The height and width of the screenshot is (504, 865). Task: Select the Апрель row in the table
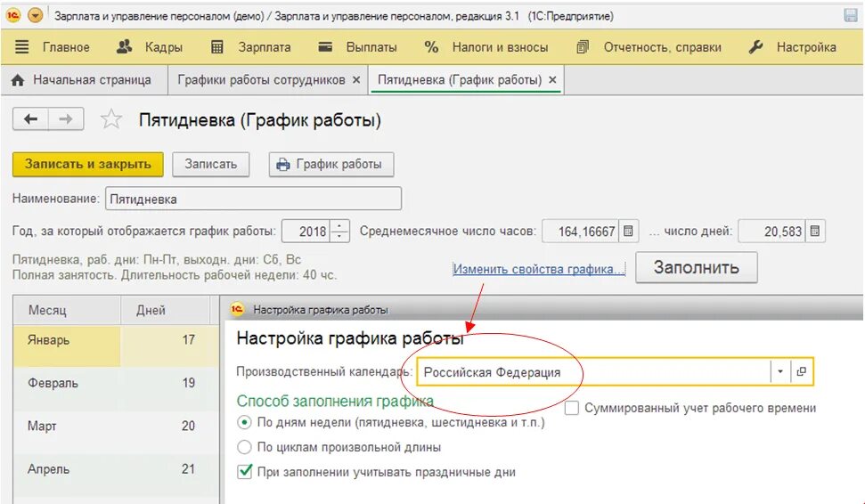tap(116, 475)
